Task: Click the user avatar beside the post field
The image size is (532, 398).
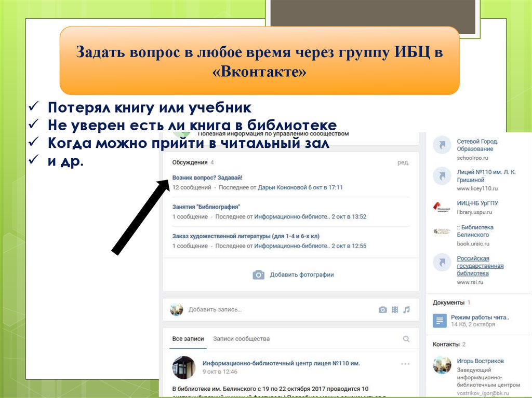Action: tap(177, 309)
